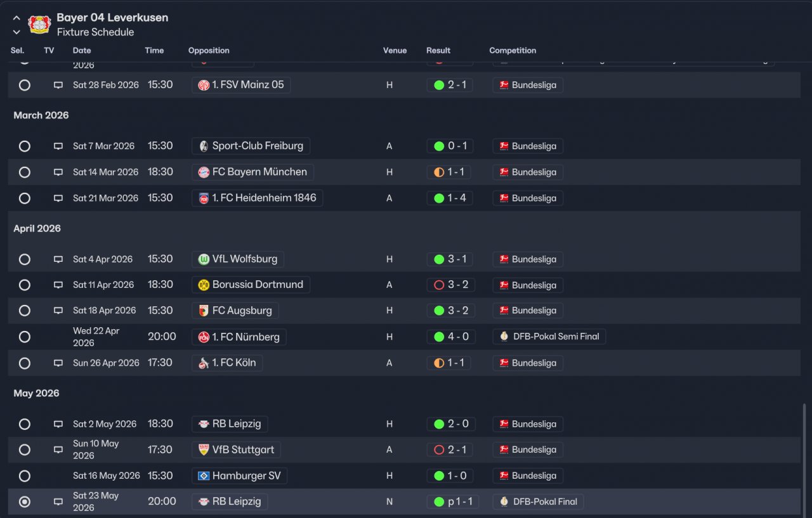
Task: Select the Sport-Club Freiburg fixture radio button
Action: coord(25,146)
